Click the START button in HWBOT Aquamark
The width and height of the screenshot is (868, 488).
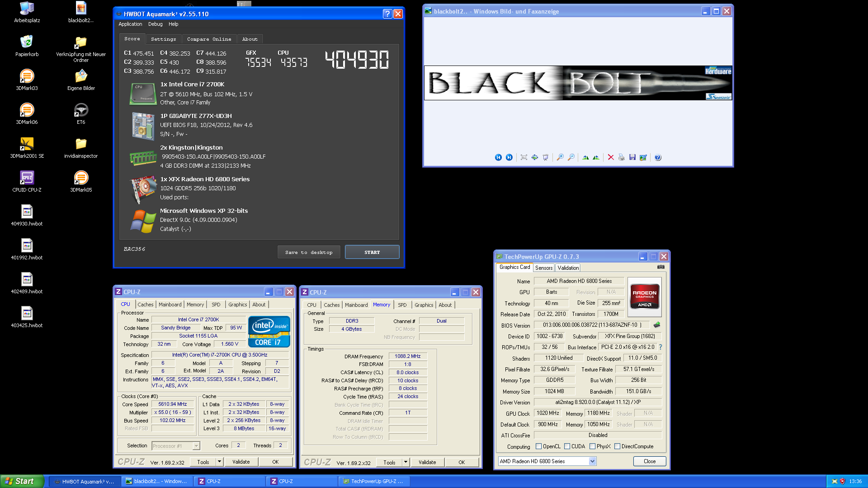tap(372, 252)
